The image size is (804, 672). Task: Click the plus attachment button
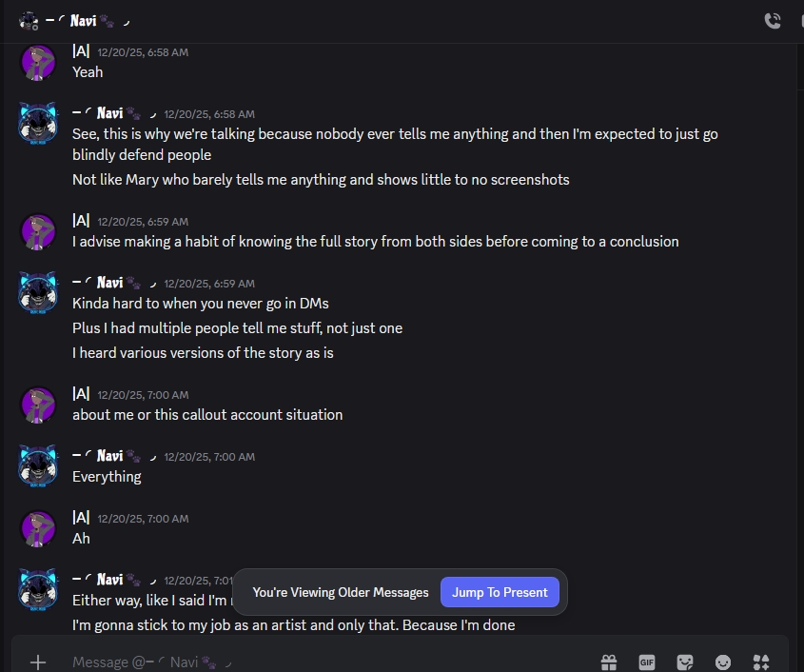[38, 662]
